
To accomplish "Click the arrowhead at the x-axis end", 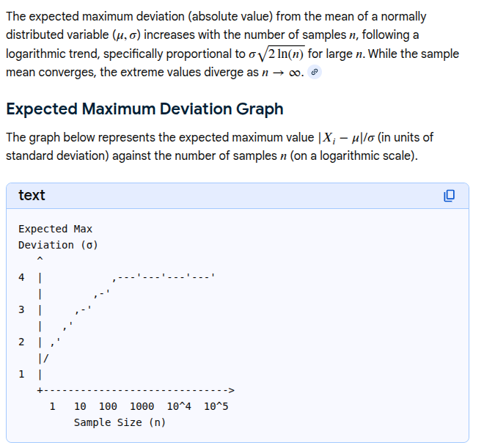I will point(230,390).
